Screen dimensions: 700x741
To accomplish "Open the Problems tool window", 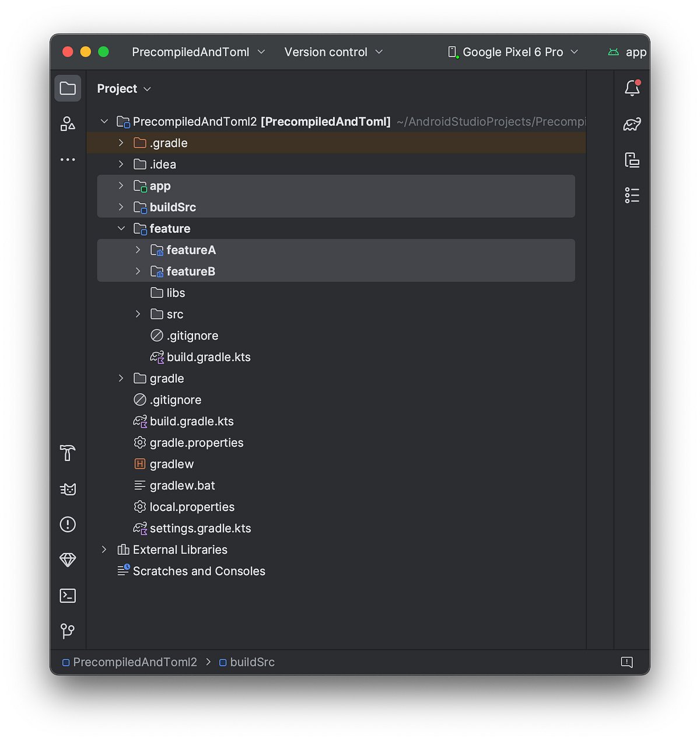I will [x=68, y=525].
